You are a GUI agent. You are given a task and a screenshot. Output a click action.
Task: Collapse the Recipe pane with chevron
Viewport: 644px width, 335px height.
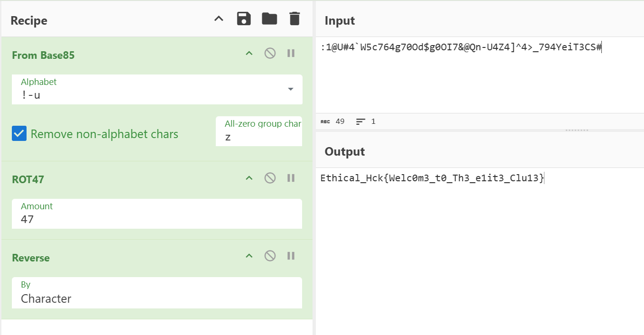pyautogui.click(x=219, y=19)
